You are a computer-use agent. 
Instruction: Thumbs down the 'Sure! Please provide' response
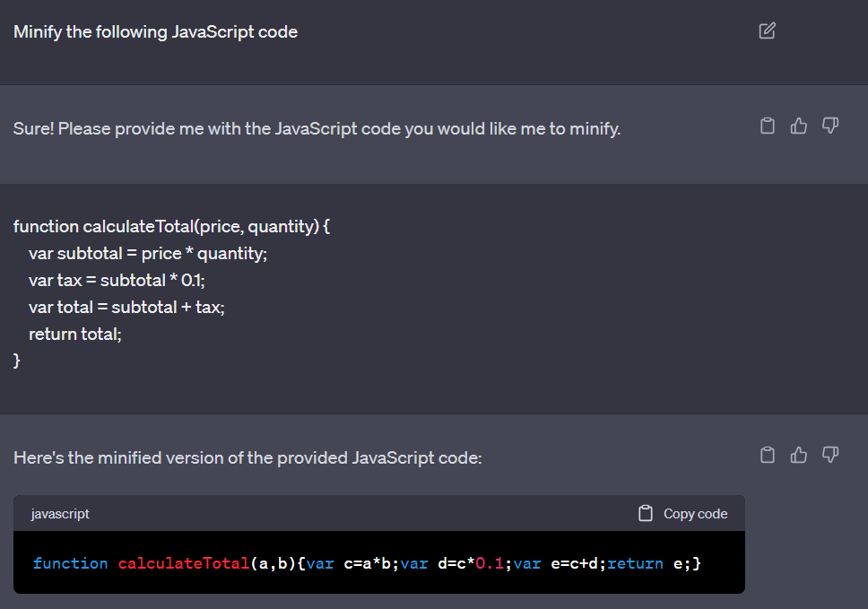pyautogui.click(x=829, y=126)
